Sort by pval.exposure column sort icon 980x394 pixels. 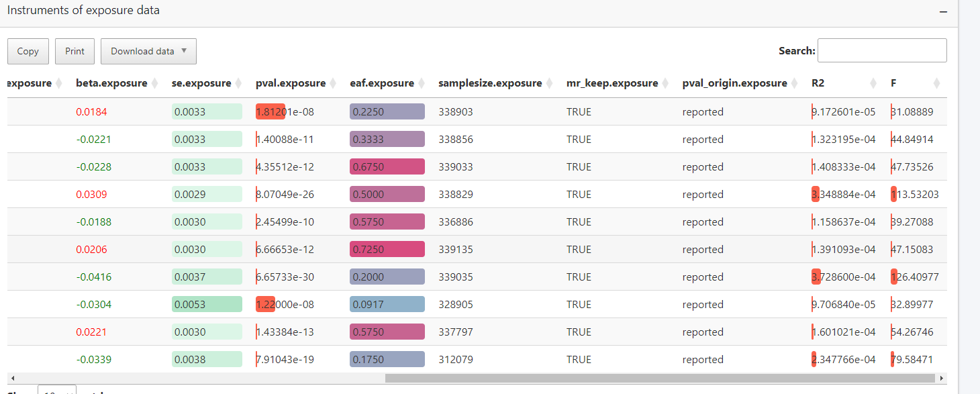pyautogui.click(x=334, y=83)
